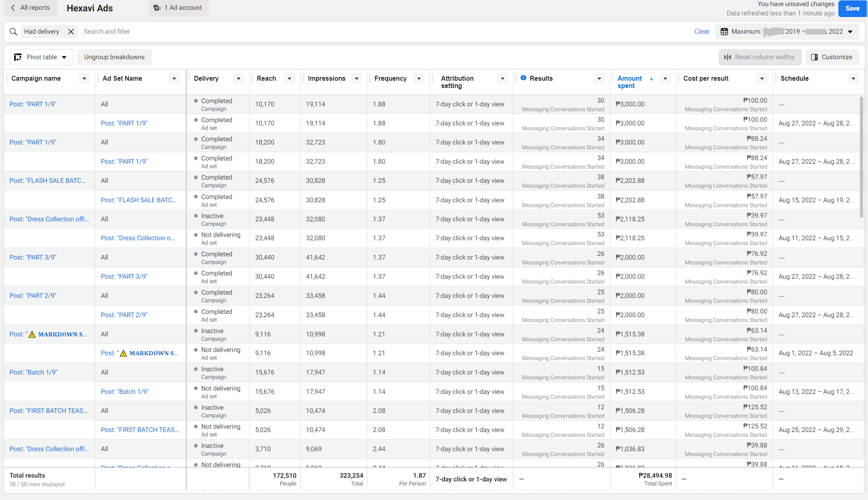Screen dimensions: 868x500
Task: Open campaign Post: "FIRST BATCH TEAS..."
Action: [48, 411]
